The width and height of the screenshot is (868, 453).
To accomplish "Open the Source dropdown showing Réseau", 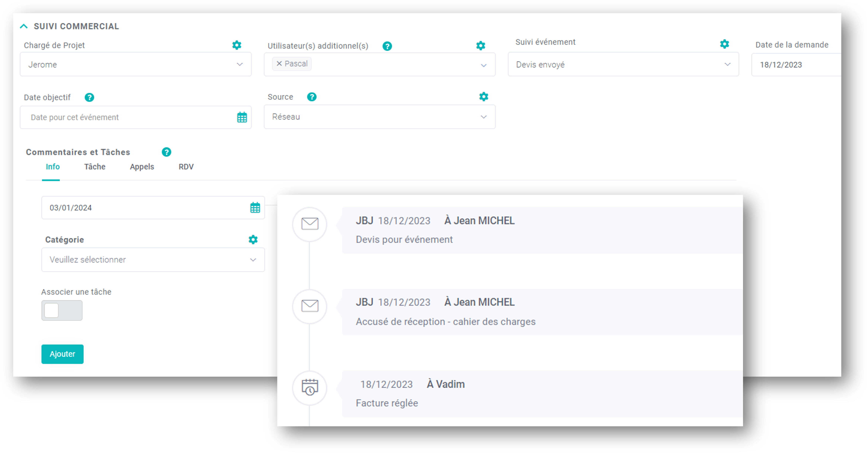I will pyautogui.click(x=380, y=117).
